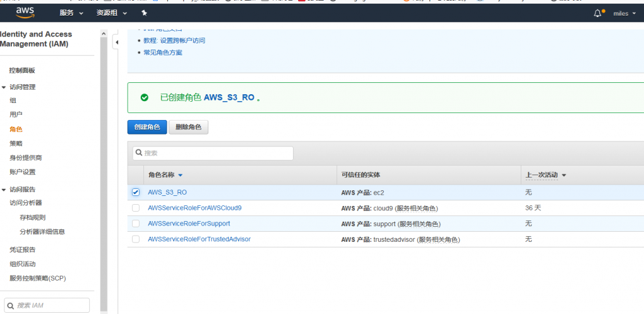Click the AWS 产品: ec2 cell

pos(363,192)
